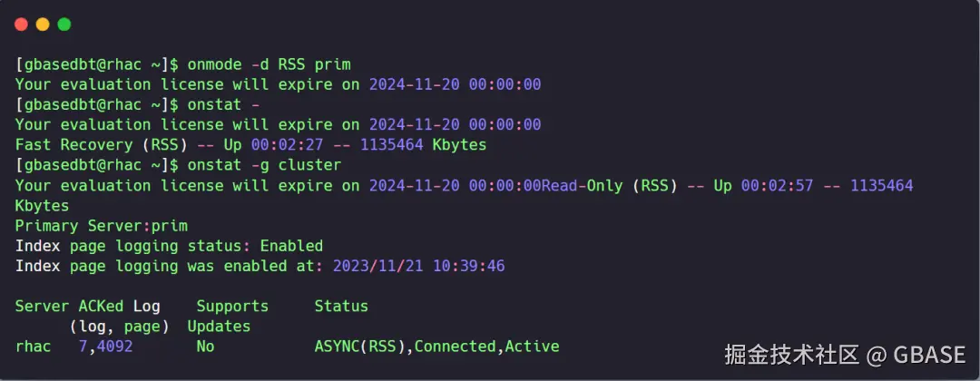Click the 'ASYNC(RSS),Connected,Active' status value
Screen dimensions: 980x381
point(436,346)
